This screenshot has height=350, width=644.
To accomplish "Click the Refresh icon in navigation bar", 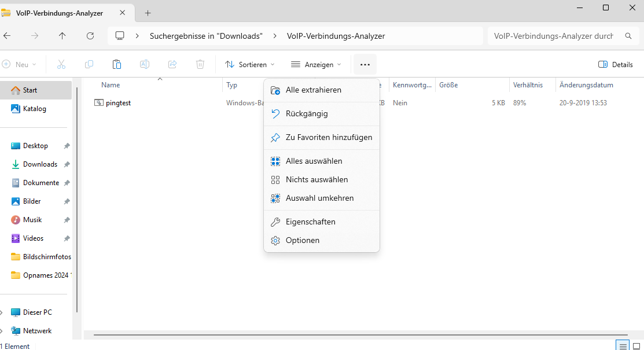I will pyautogui.click(x=90, y=36).
